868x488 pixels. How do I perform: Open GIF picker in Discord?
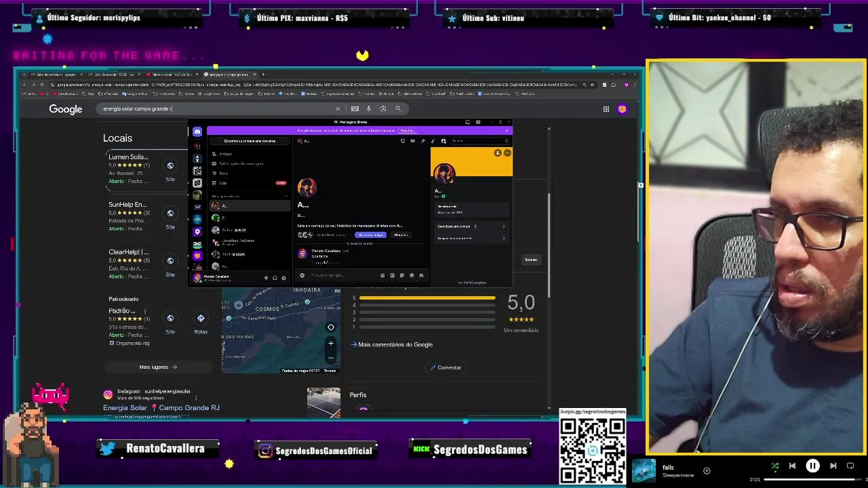393,275
